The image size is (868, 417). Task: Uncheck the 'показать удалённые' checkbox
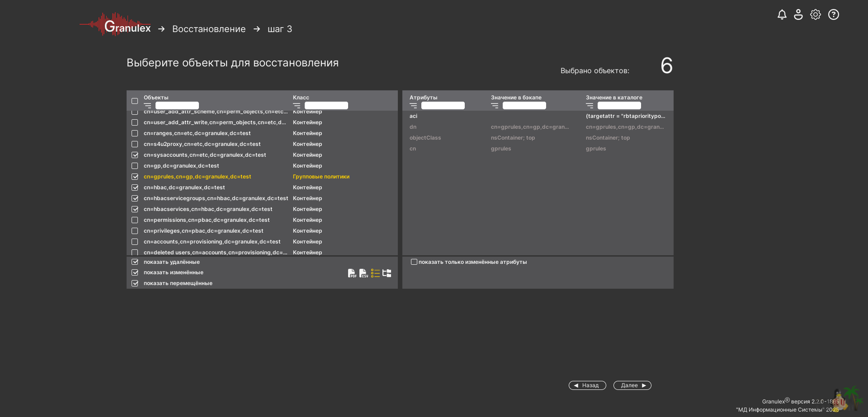[135, 262]
